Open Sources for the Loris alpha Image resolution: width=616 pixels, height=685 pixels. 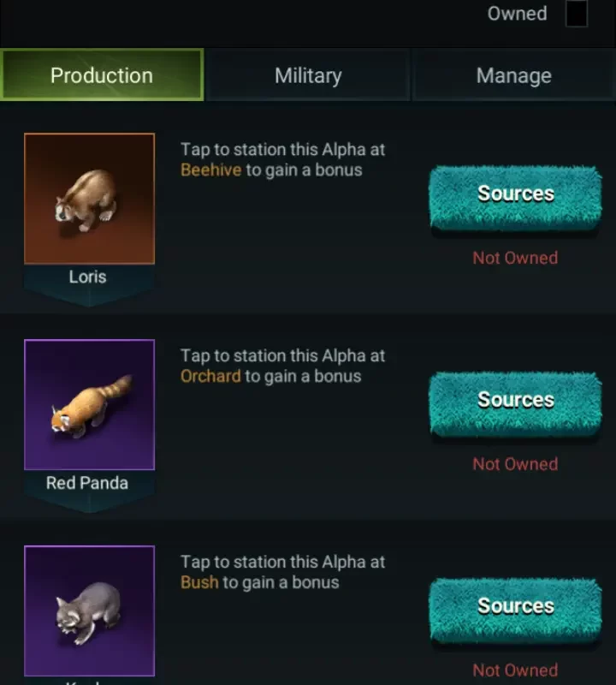click(515, 194)
